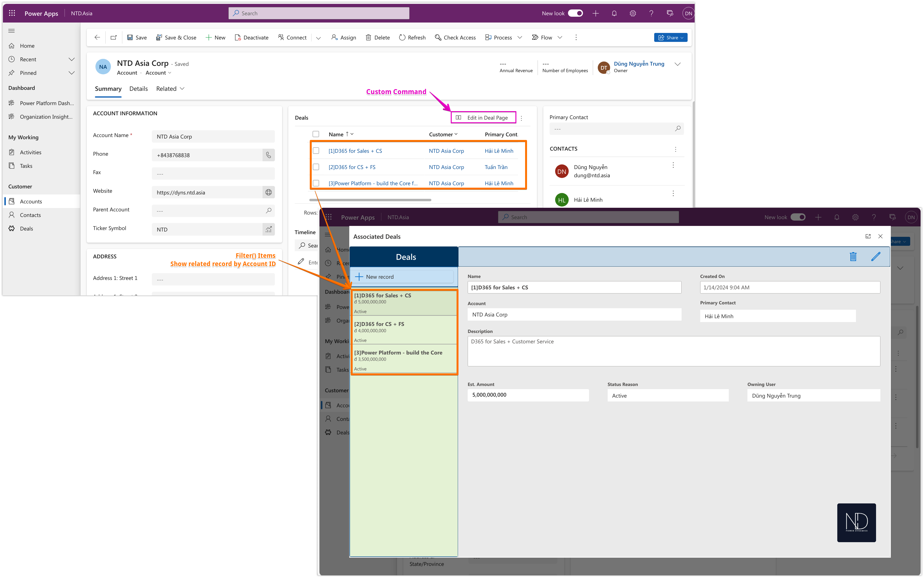This screenshot has height=578, width=924.
Task: Click the globe icon beside Website field
Action: pyautogui.click(x=268, y=192)
